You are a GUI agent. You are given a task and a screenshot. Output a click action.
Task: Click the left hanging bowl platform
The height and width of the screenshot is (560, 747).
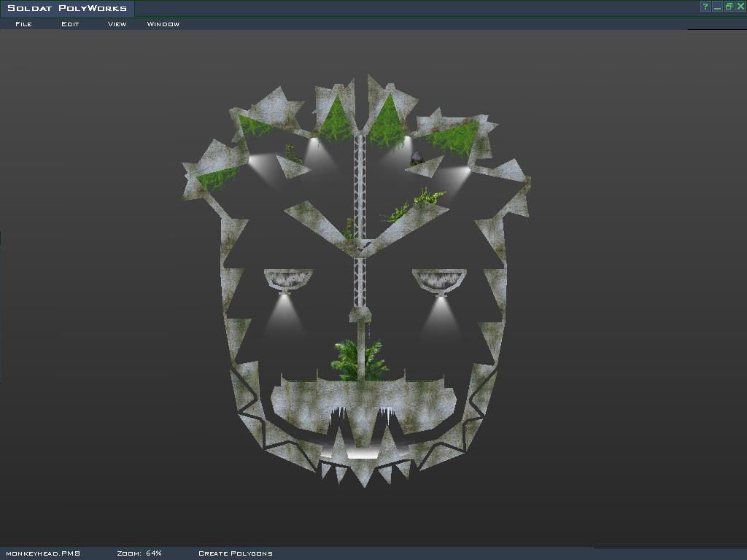[288, 279]
